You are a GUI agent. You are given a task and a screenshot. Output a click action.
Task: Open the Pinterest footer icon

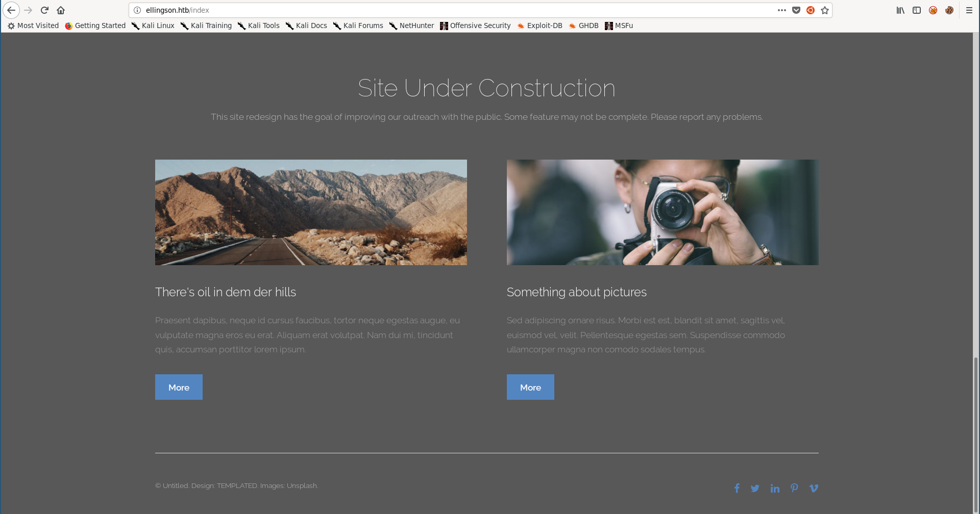[794, 488]
